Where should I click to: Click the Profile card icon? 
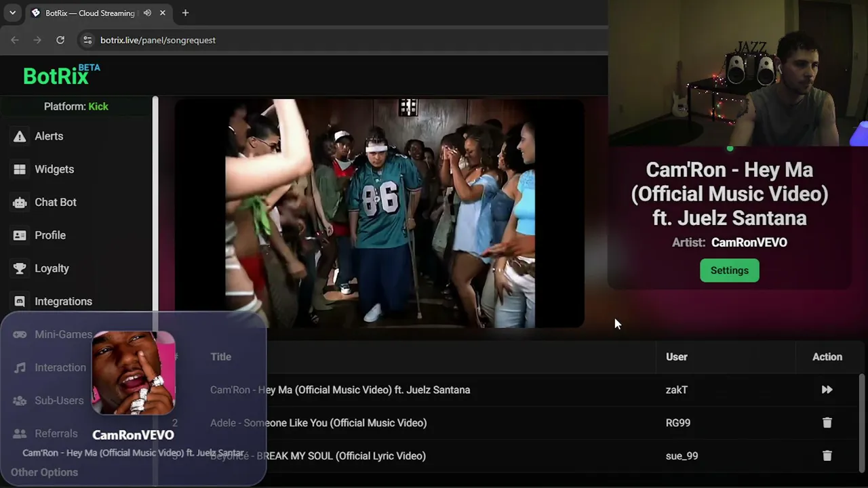click(x=20, y=235)
